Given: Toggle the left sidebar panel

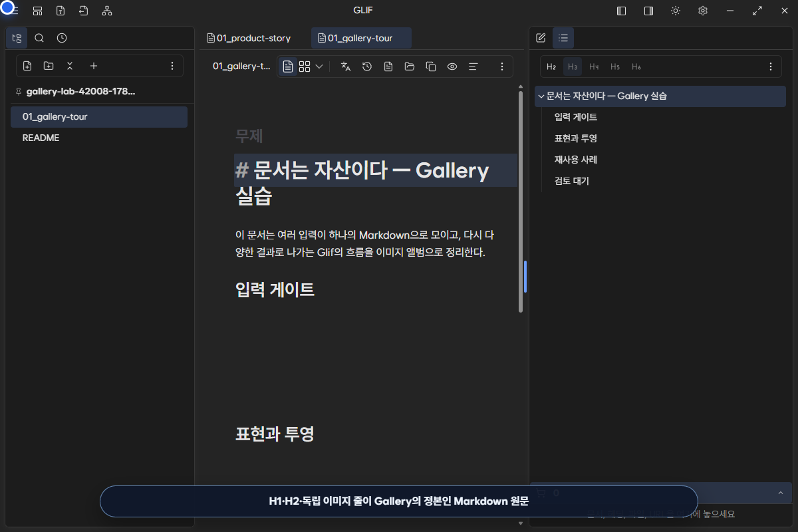Looking at the screenshot, I should pyautogui.click(x=622, y=11).
